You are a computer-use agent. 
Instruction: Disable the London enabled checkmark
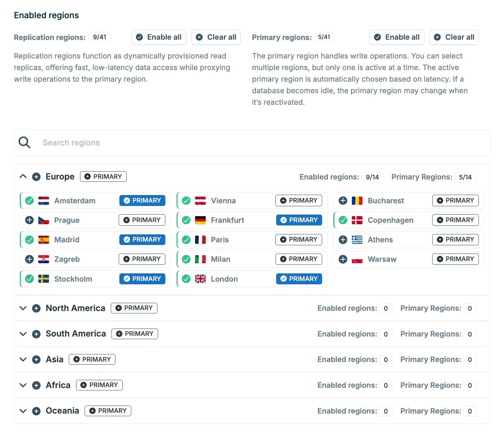point(186,279)
